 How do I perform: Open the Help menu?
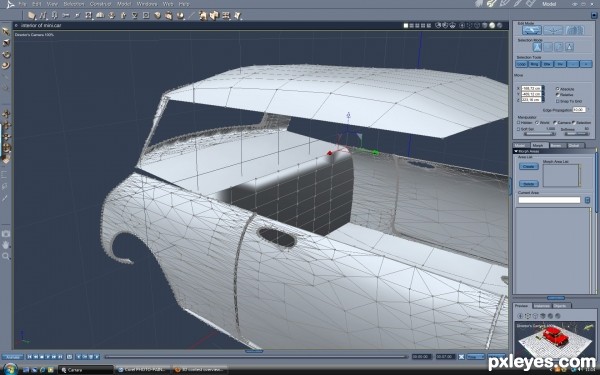click(184, 4)
